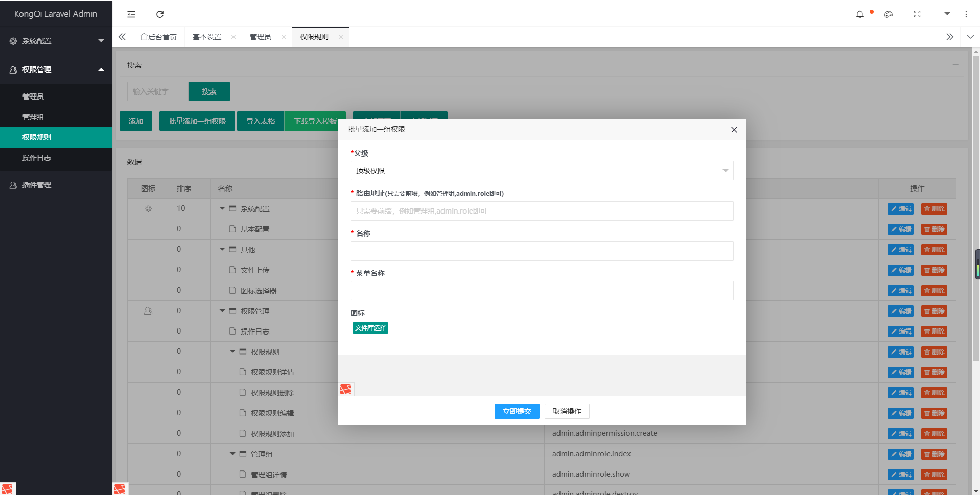Close the 管理员 tab

(284, 37)
